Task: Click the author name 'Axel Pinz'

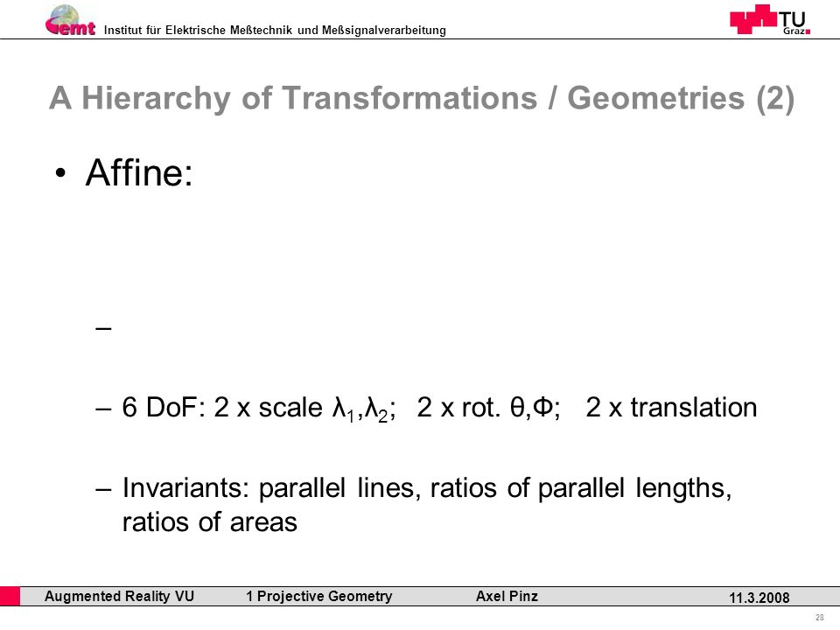Action: click(507, 596)
